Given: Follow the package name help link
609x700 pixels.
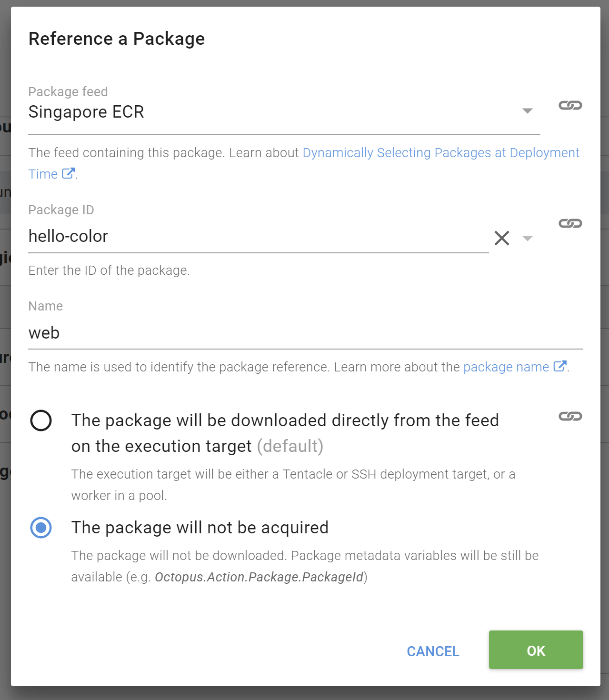Looking at the screenshot, I should (x=506, y=367).
